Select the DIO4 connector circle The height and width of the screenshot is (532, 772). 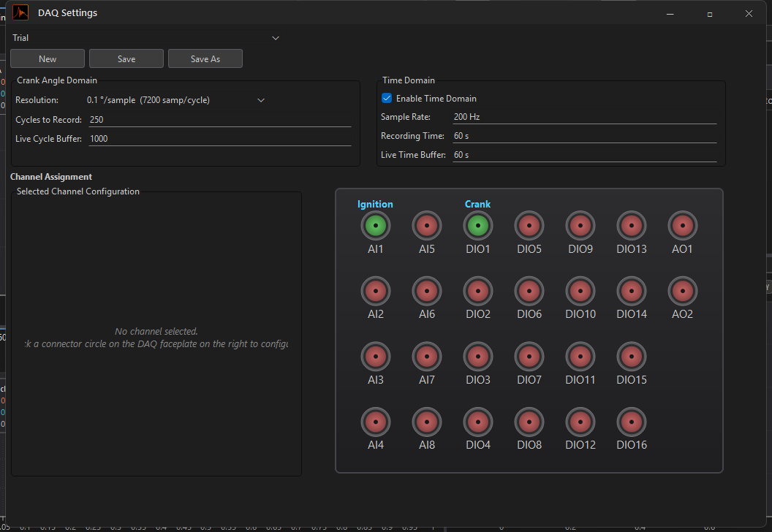pyautogui.click(x=478, y=422)
